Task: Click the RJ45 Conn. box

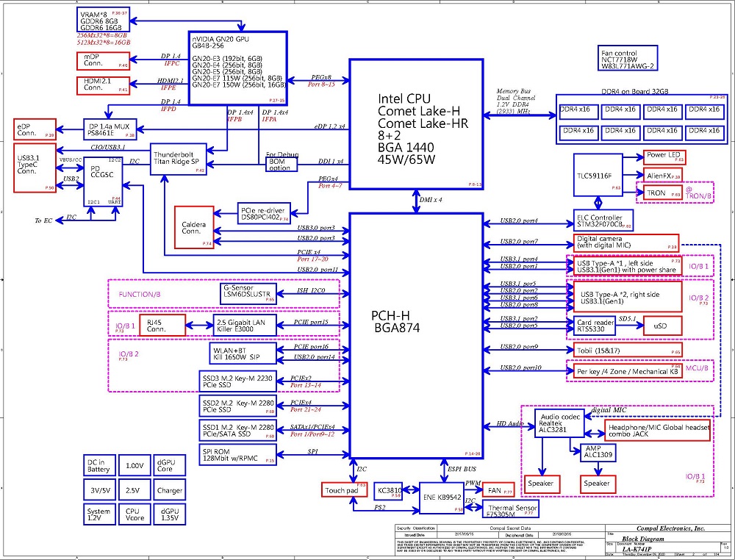Action: [162, 326]
